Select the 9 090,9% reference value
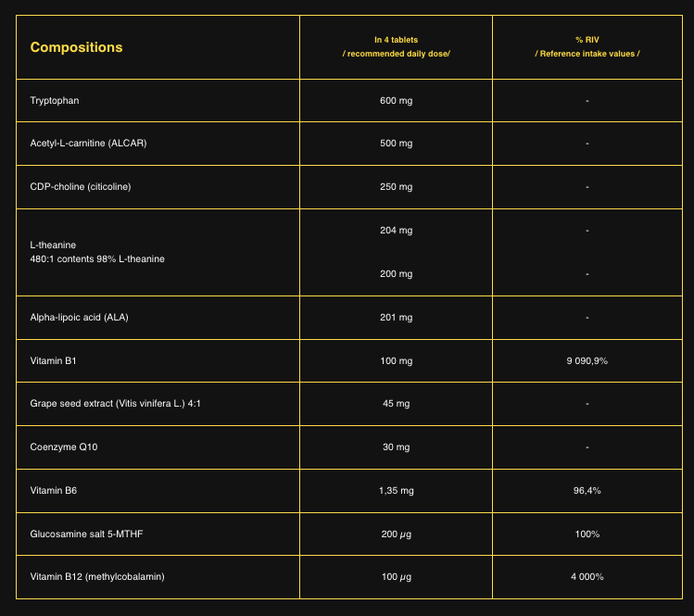The image size is (694, 616). coord(587,360)
